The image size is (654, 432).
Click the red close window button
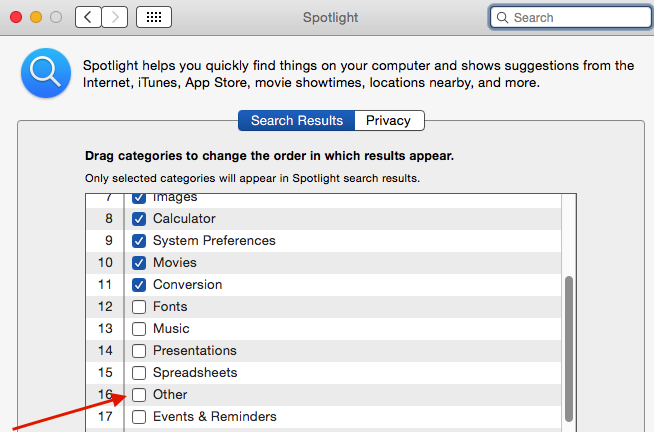(16, 17)
